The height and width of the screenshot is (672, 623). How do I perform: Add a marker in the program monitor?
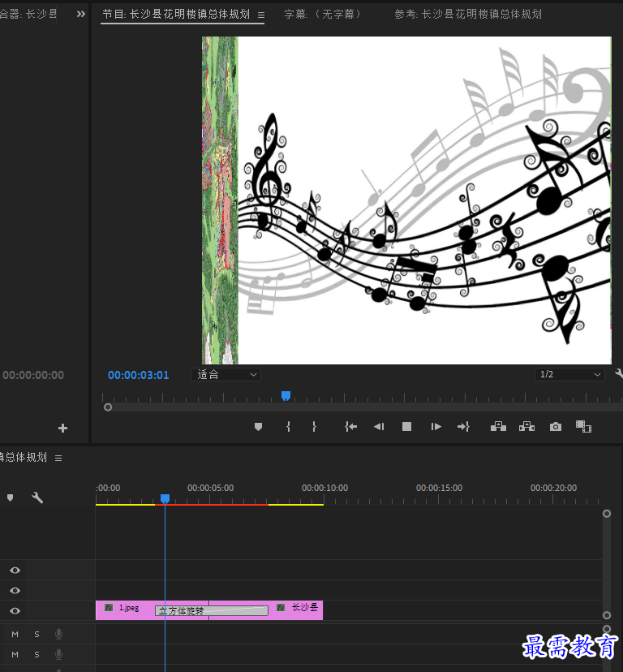[258, 427]
